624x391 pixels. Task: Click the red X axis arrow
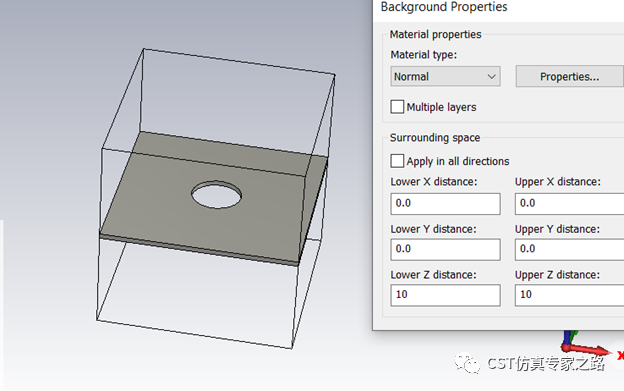[587, 350]
